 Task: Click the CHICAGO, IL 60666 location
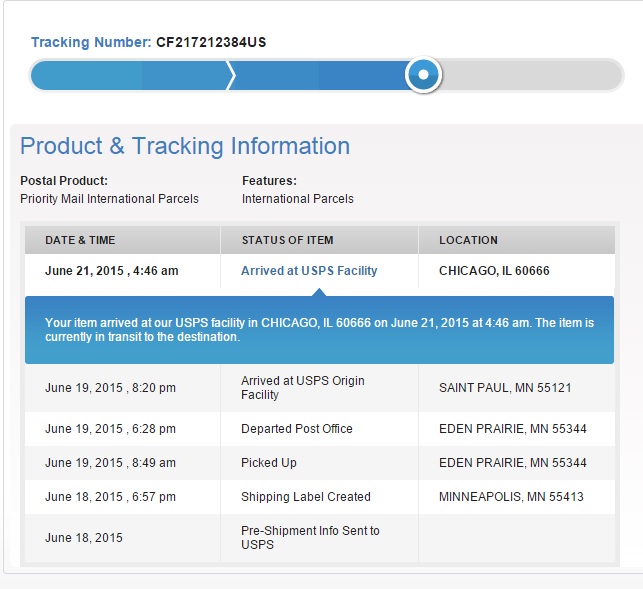coord(494,271)
